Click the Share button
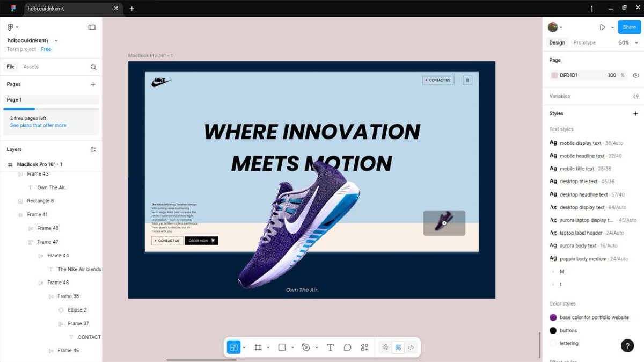 click(628, 27)
